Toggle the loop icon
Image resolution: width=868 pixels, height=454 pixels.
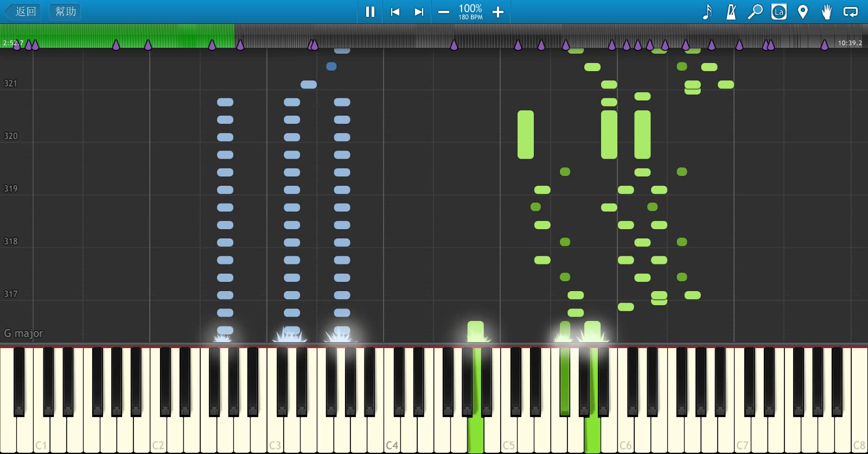851,11
